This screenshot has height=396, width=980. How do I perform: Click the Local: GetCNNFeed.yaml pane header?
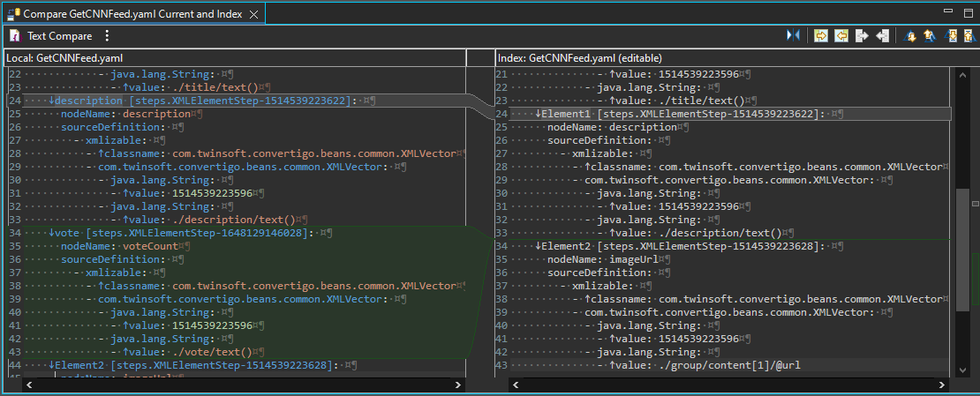coord(64,57)
